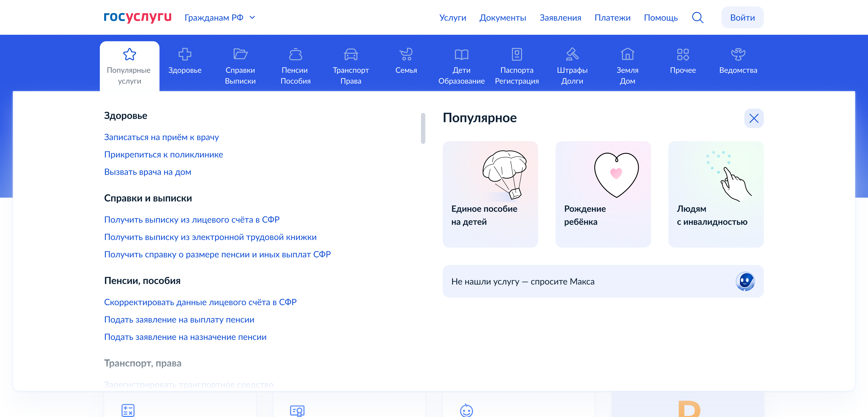Click the Войти login button
This screenshot has height=417, width=868.
742,18
